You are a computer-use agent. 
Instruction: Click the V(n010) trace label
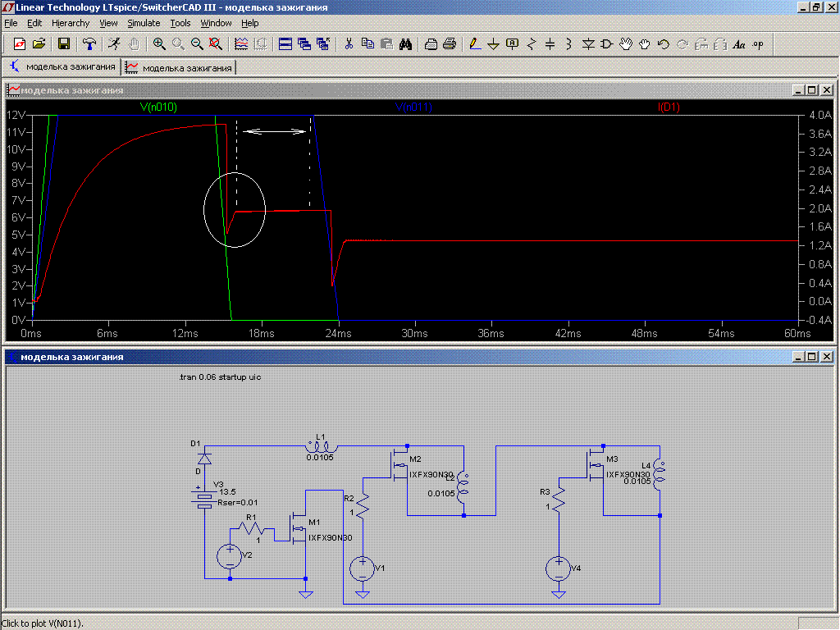[158, 107]
